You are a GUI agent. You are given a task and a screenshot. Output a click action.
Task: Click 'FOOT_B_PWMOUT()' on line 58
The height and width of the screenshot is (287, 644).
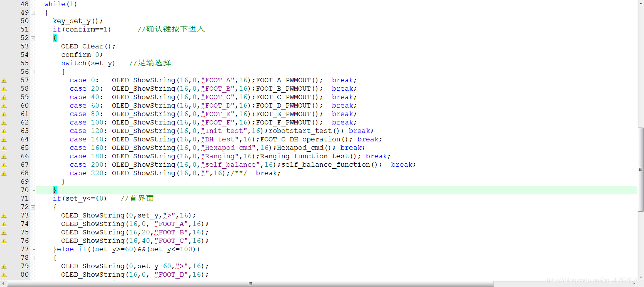287,89
